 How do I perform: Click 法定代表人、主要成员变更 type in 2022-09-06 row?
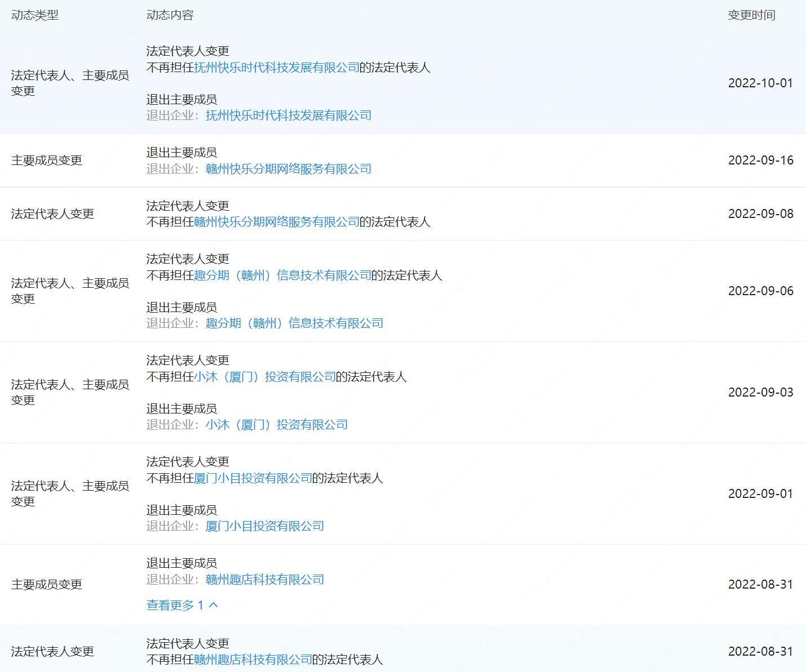pyautogui.click(x=70, y=291)
